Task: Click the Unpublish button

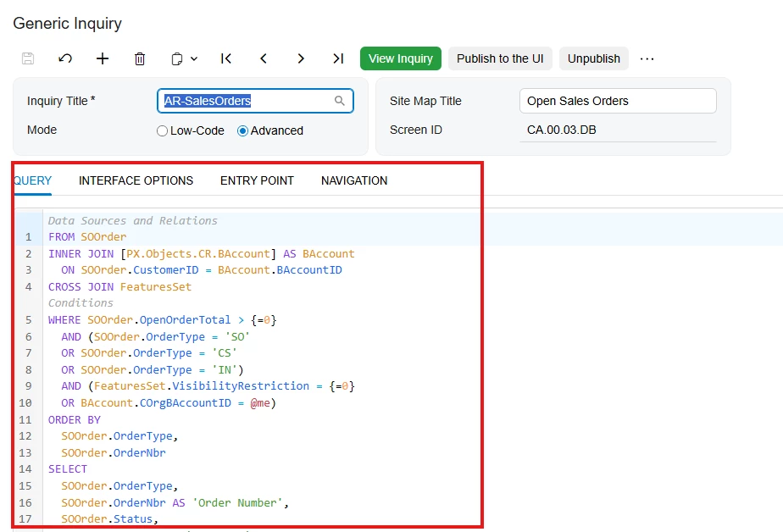Action: click(x=594, y=58)
